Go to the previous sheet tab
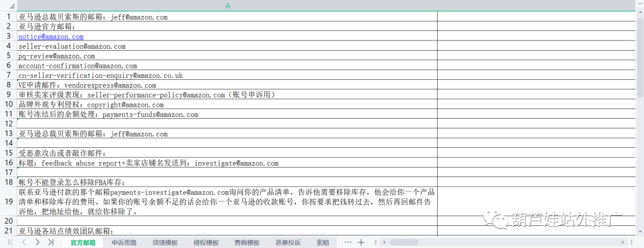 tap(24, 242)
